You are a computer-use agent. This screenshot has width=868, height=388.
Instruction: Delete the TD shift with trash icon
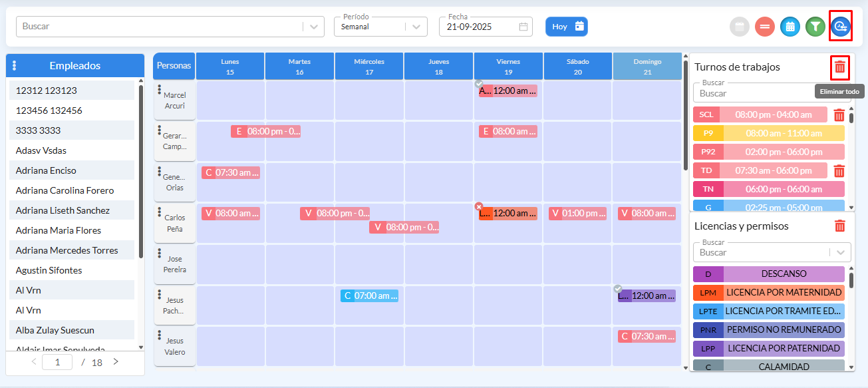[839, 171]
